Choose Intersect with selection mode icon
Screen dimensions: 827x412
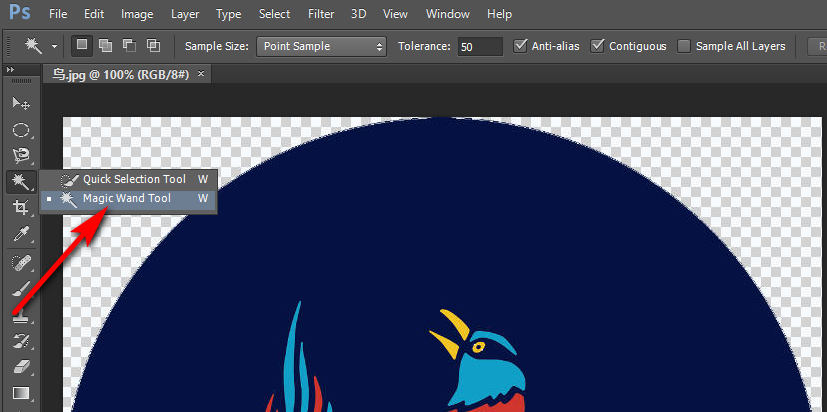[x=153, y=46]
